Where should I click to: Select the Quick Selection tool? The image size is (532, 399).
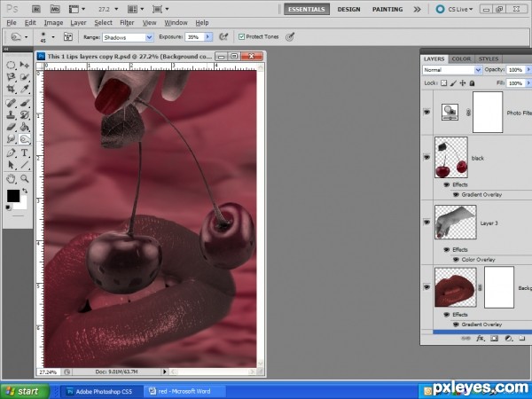coord(25,77)
